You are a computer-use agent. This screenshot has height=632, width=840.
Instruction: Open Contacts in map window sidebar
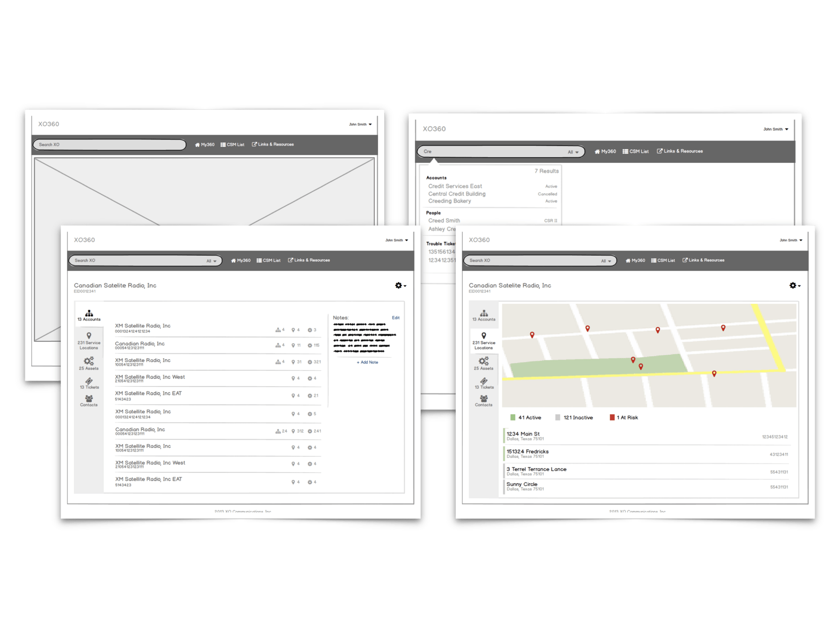[483, 401]
